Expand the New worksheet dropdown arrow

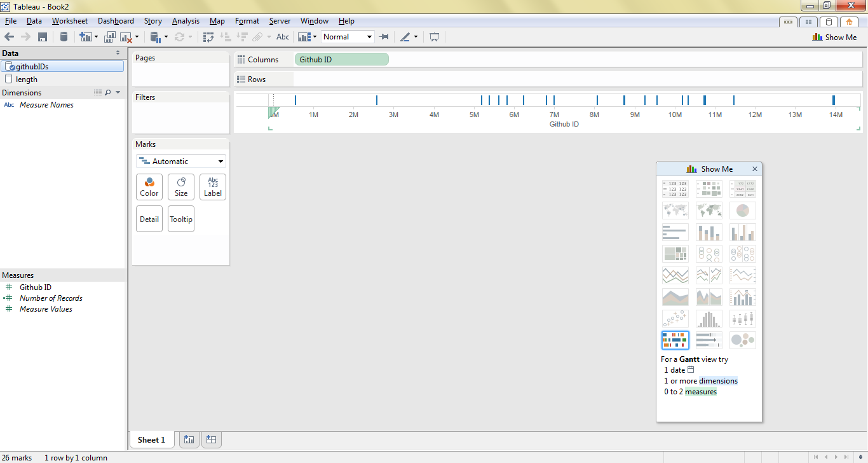(96, 37)
